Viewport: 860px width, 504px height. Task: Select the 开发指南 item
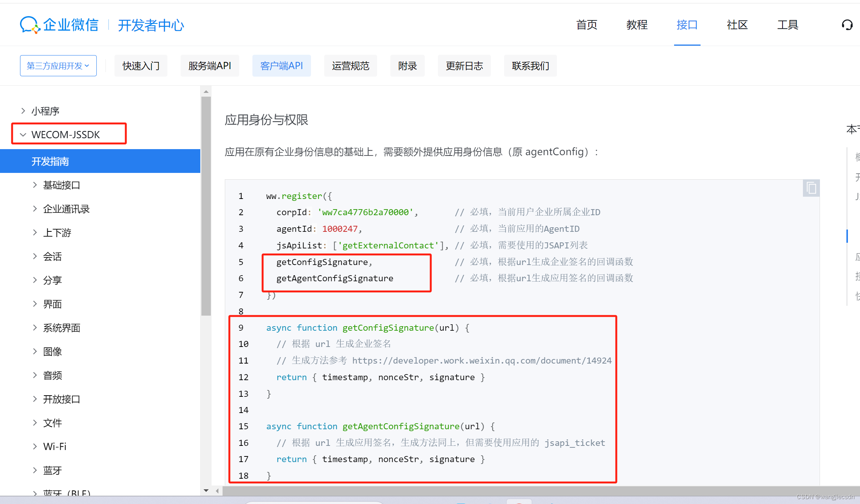coord(100,161)
